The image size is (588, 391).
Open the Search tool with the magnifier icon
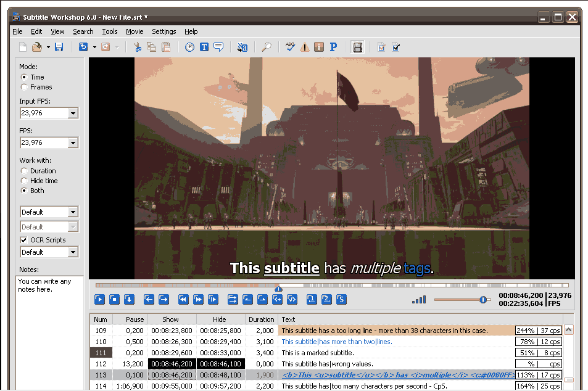click(267, 47)
